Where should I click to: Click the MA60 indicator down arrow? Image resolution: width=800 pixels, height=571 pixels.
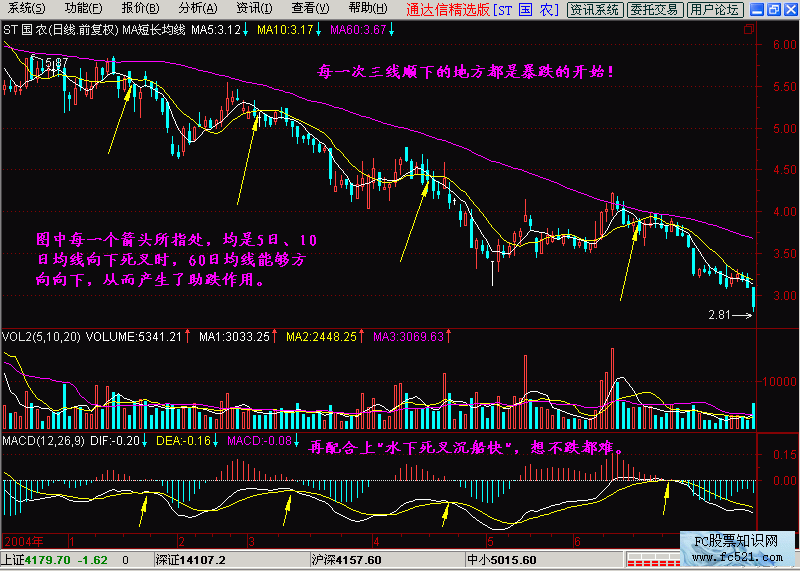391,30
